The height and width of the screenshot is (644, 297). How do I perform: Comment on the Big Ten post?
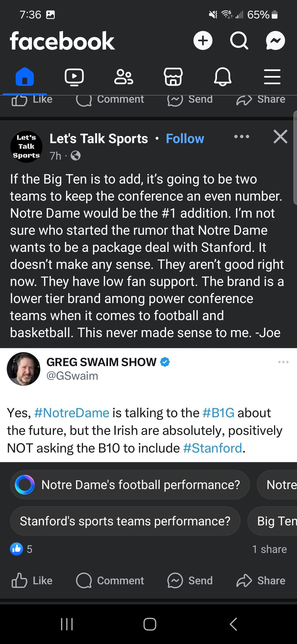click(110, 580)
